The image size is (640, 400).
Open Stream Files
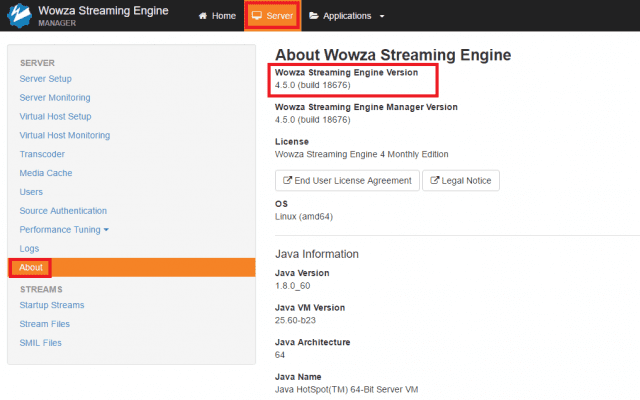click(44, 324)
